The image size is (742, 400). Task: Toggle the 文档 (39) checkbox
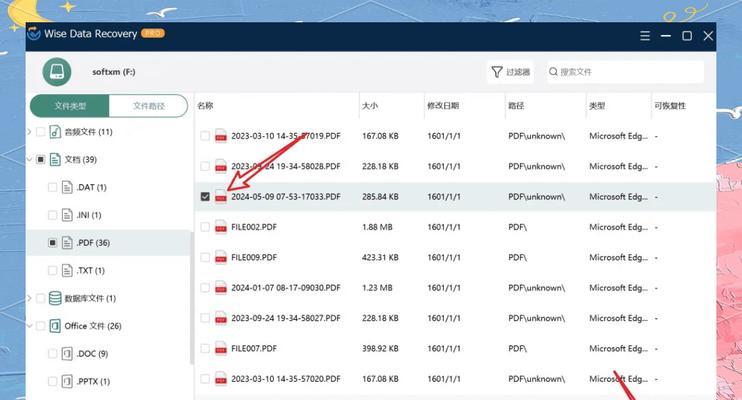41,160
